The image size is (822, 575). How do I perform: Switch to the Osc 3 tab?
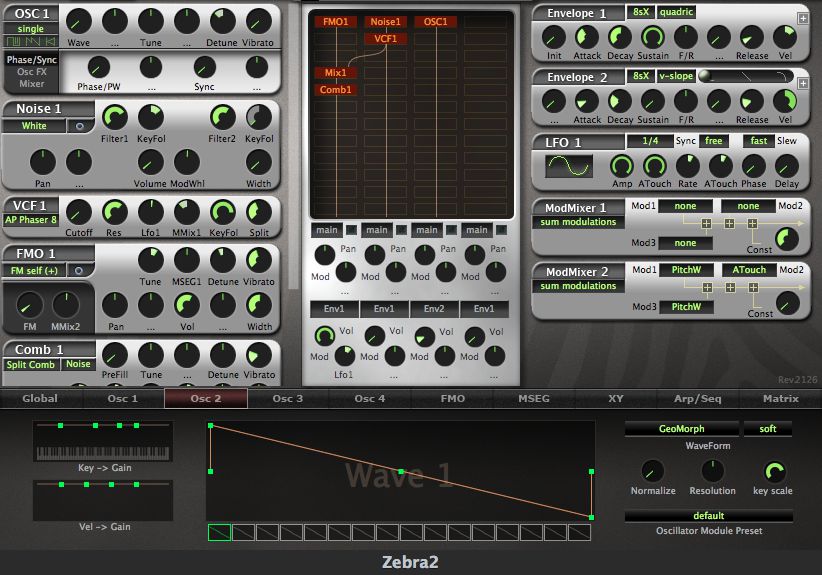point(288,398)
